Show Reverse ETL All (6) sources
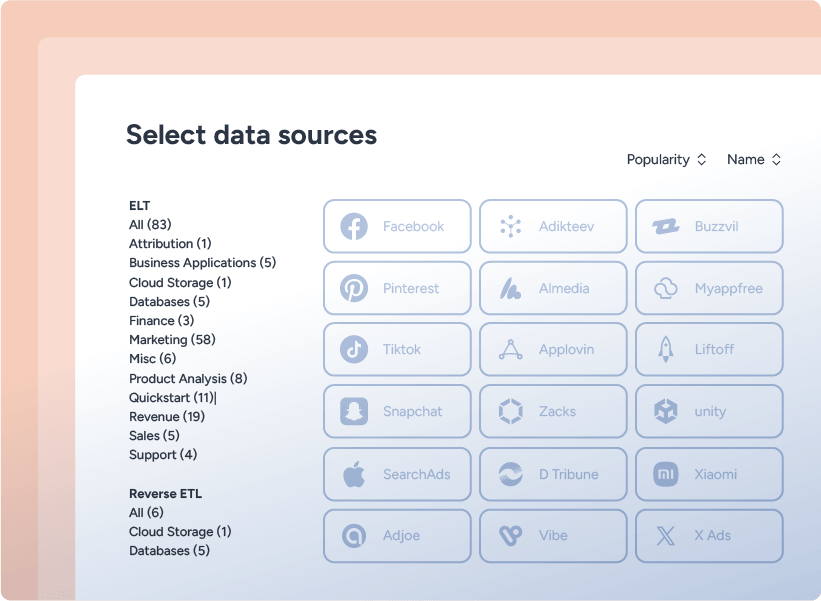The image size is (821, 601). point(146,513)
